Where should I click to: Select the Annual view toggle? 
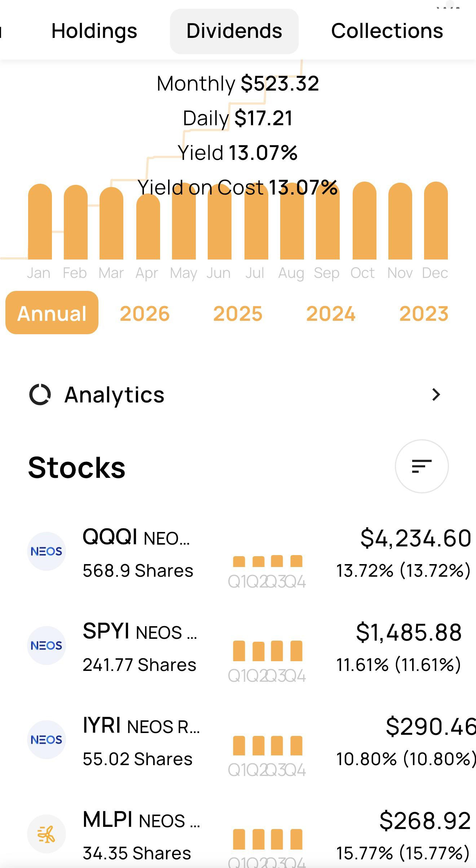coord(52,313)
